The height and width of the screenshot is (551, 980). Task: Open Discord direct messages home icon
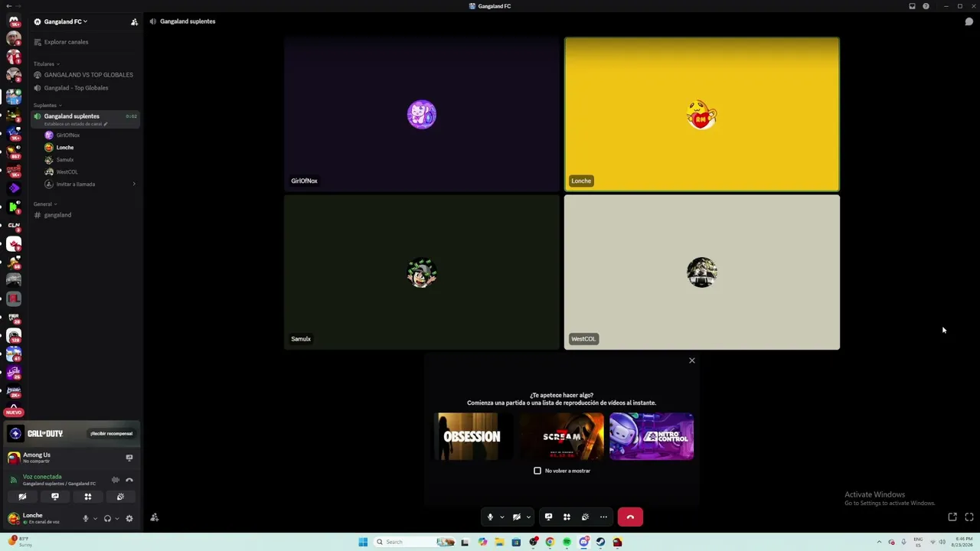click(x=14, y=21)
